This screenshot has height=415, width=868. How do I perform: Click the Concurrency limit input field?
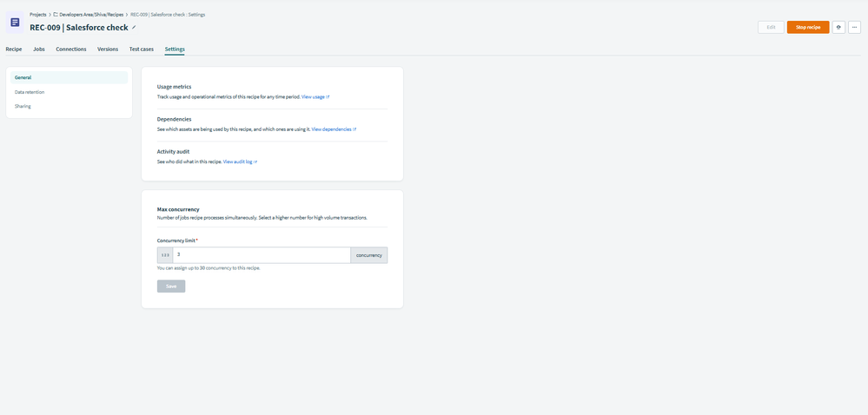click(261, 255)
